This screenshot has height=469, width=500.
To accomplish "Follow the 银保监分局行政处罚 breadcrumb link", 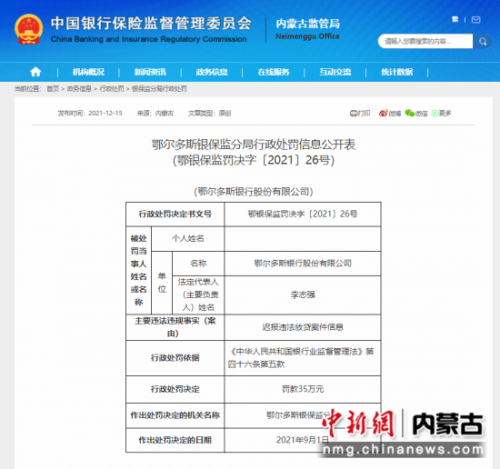I will pyautogui.click(x=159, y=89).
